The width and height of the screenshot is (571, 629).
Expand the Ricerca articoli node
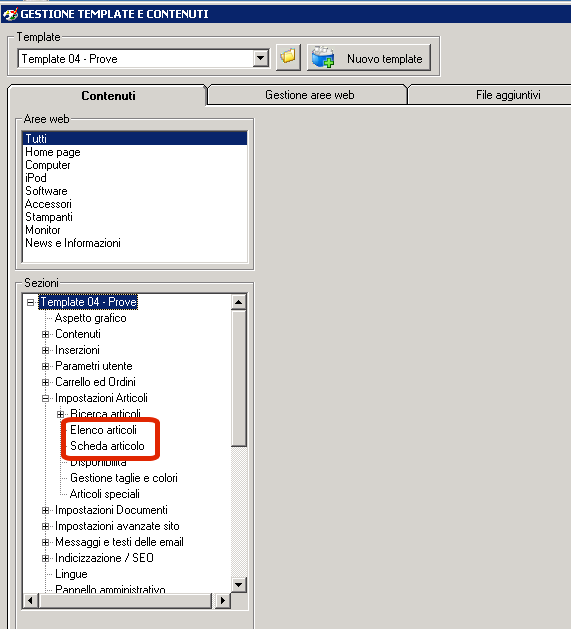point(61,414)
